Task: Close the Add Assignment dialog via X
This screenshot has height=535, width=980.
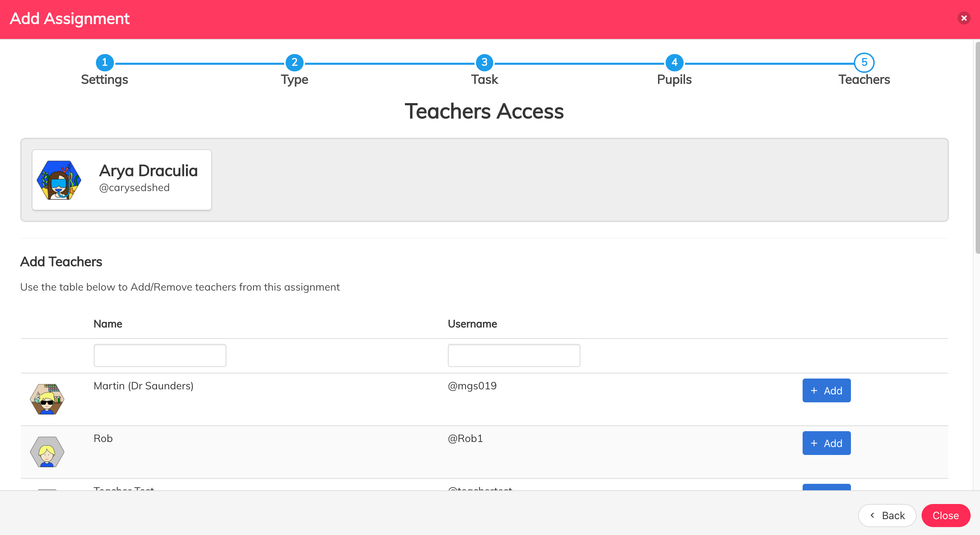Action: (x=964, y=18)
